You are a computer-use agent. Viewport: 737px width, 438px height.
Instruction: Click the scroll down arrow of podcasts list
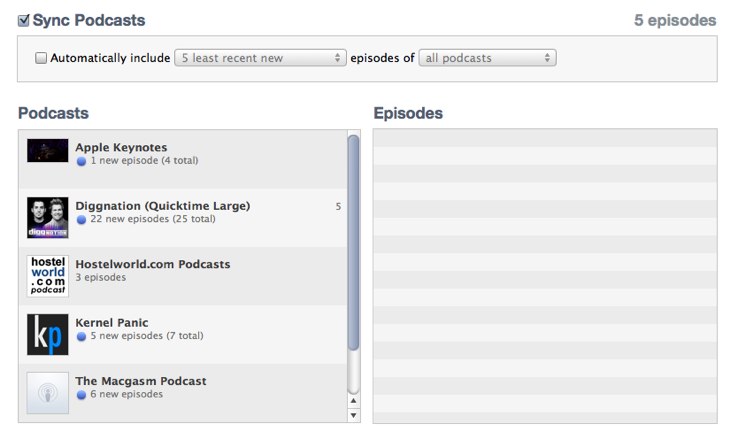[353, 415]
